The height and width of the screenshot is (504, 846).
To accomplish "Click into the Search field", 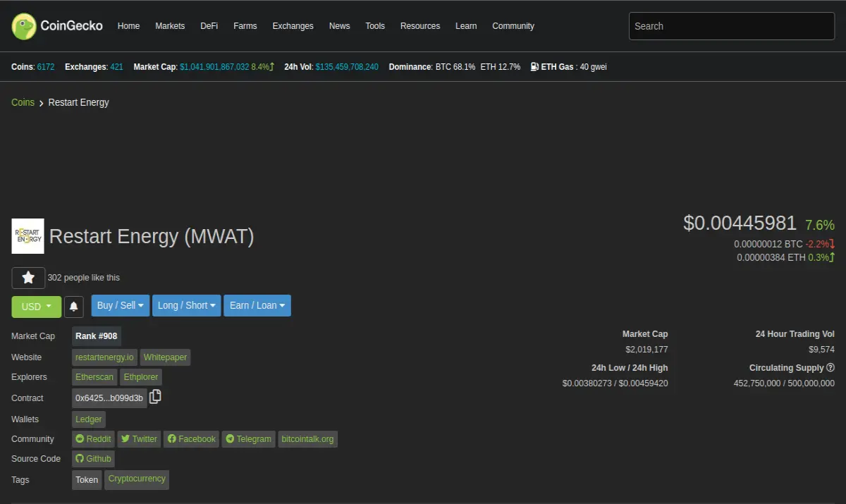I will 731,26.
